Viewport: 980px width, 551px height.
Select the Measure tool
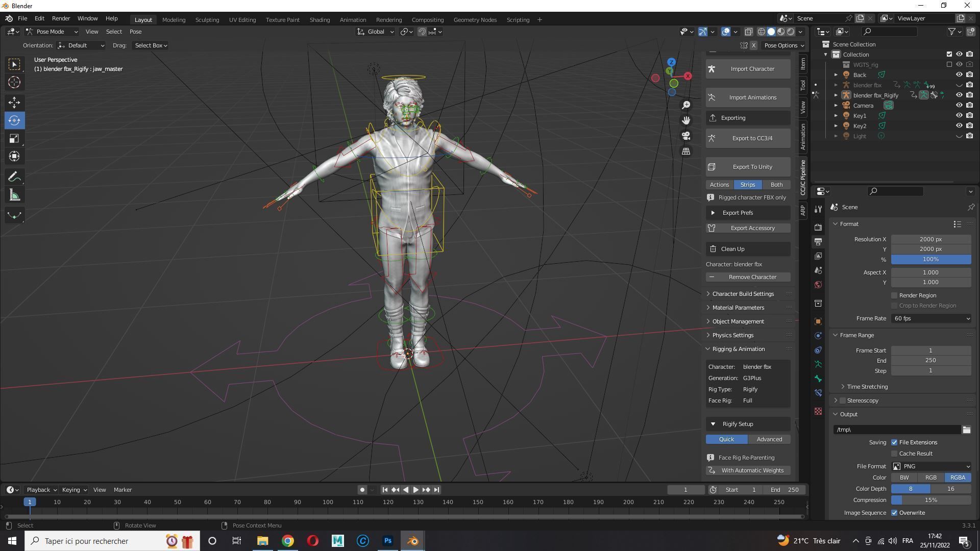(14, 196)
